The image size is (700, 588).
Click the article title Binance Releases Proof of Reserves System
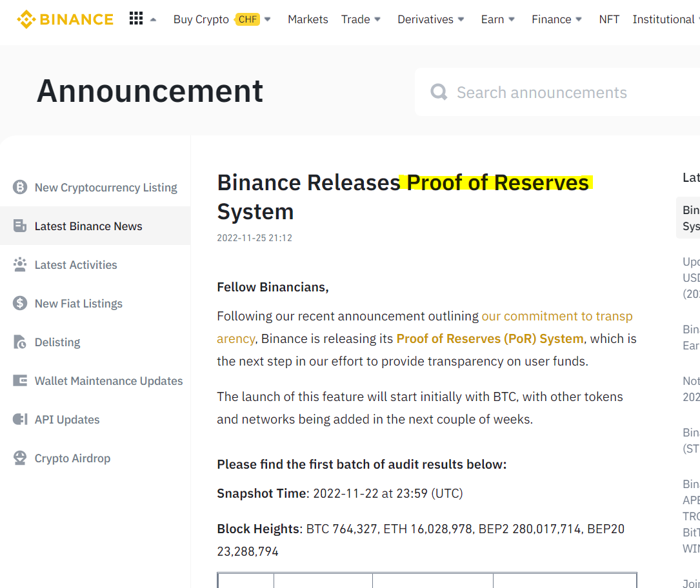tap(405, 197)
